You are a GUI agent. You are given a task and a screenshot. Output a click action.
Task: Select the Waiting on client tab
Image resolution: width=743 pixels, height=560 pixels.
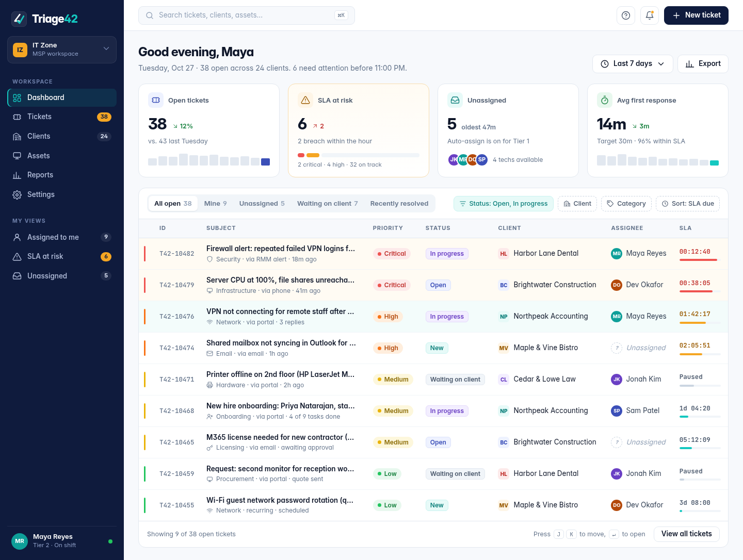point(328,204)
